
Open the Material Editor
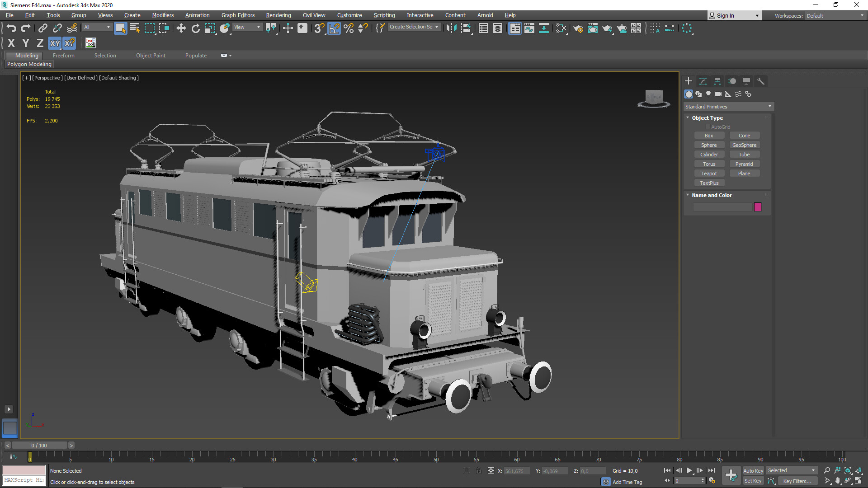coord(592,28)
